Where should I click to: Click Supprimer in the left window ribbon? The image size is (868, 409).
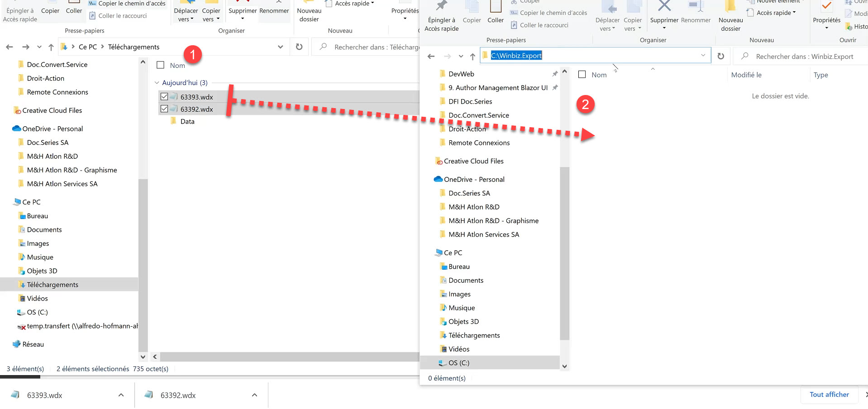(243, 11)
